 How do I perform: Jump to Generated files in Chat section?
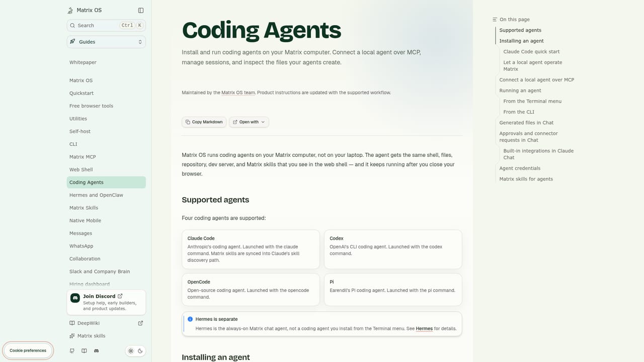click(526, 123)
